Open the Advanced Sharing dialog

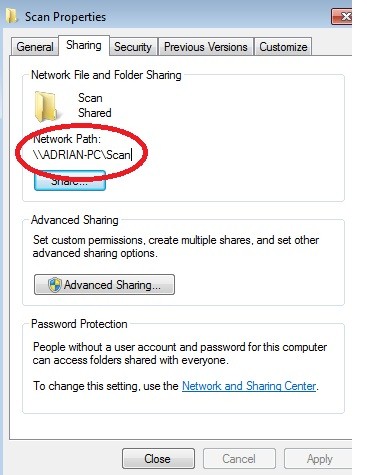tap(104, 285)
